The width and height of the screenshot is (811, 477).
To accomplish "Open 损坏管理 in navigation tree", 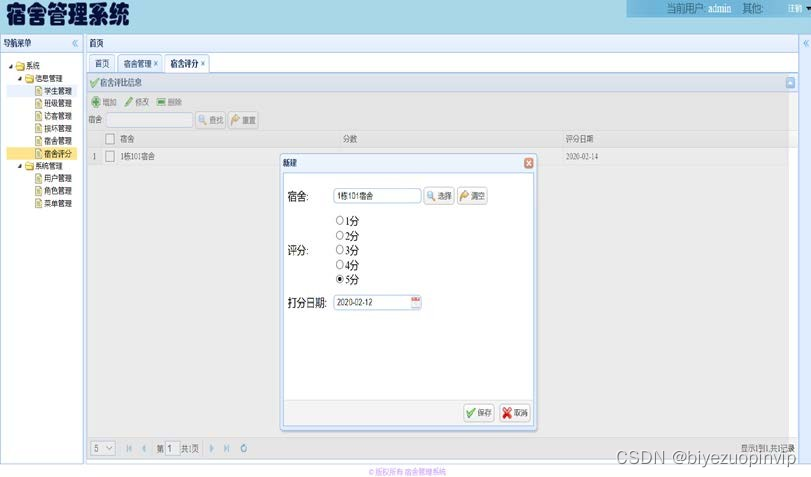I will pos(57,128).
